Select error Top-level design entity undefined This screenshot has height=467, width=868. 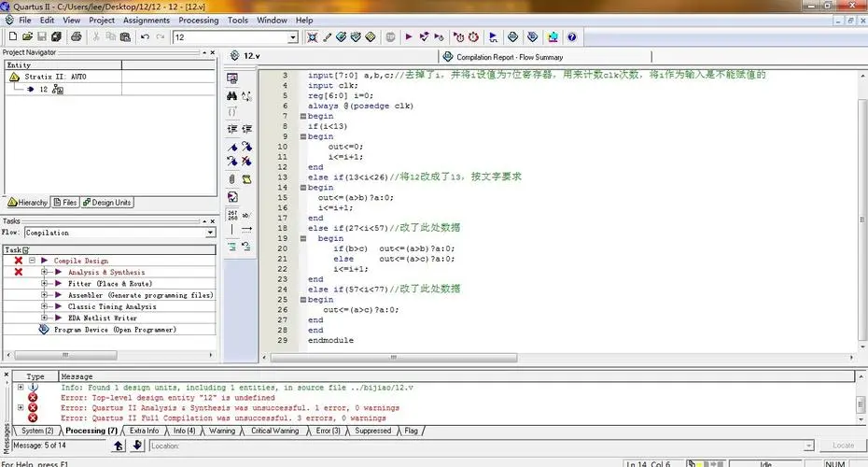pos(168,398)
